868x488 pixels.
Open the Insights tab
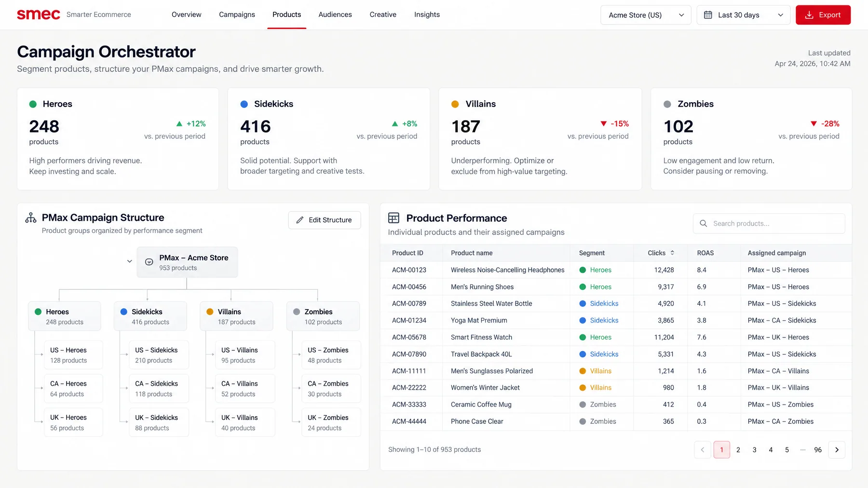point(427,14)
